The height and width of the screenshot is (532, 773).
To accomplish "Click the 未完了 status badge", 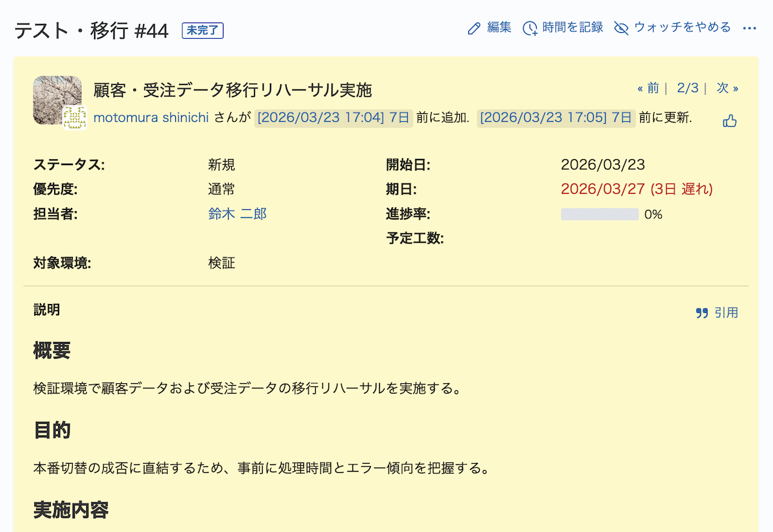I will [203, 30].
